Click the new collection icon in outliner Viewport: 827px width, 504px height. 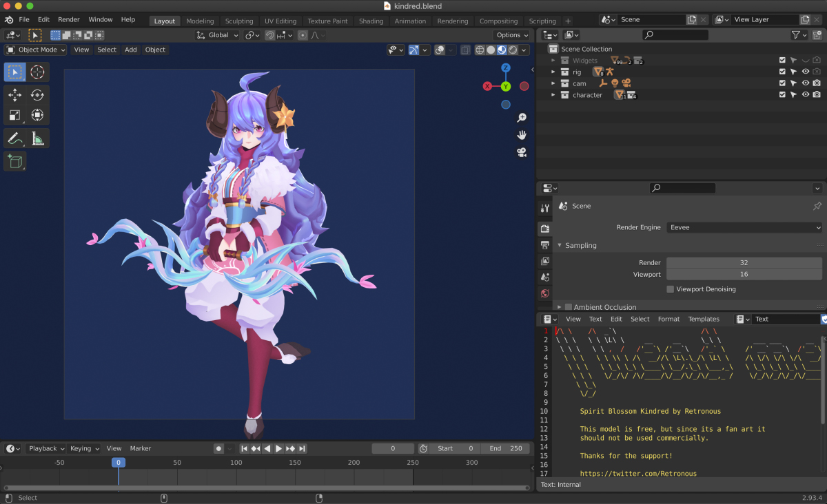[x=817, y=34]
